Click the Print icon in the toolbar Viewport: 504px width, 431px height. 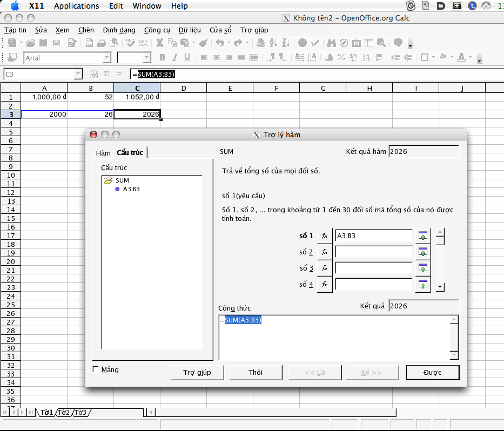102,43
